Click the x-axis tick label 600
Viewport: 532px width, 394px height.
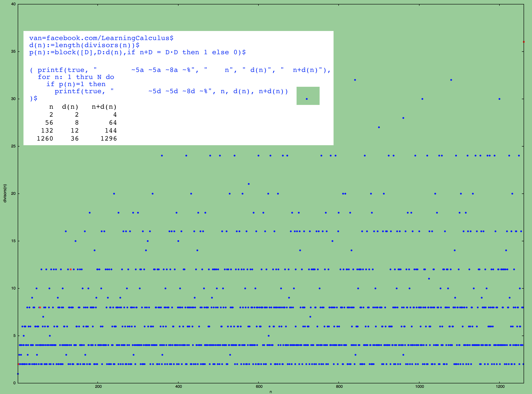[259, 386]
